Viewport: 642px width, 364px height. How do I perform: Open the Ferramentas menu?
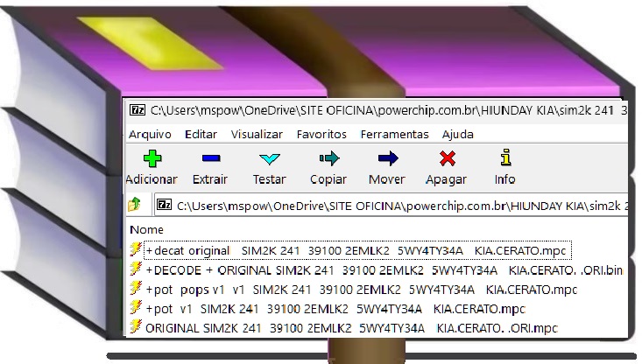click(394, 135)
